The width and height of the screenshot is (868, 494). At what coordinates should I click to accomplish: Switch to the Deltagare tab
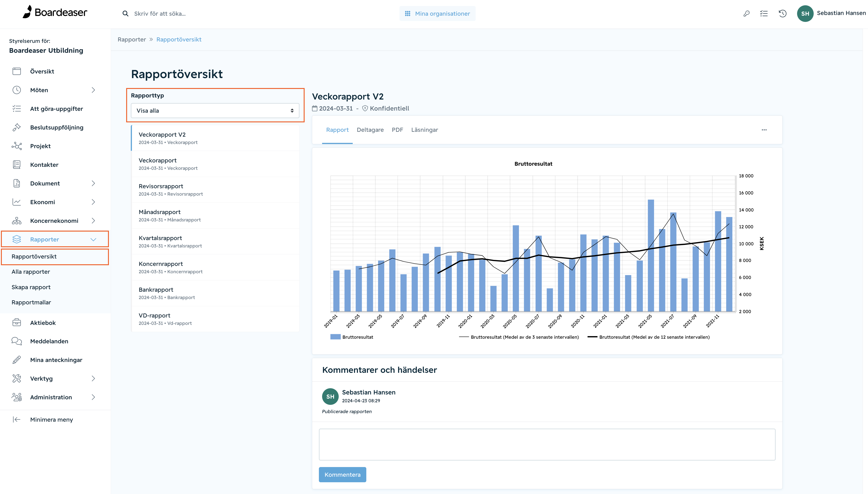pyautogui.click(x=370, y=130)
